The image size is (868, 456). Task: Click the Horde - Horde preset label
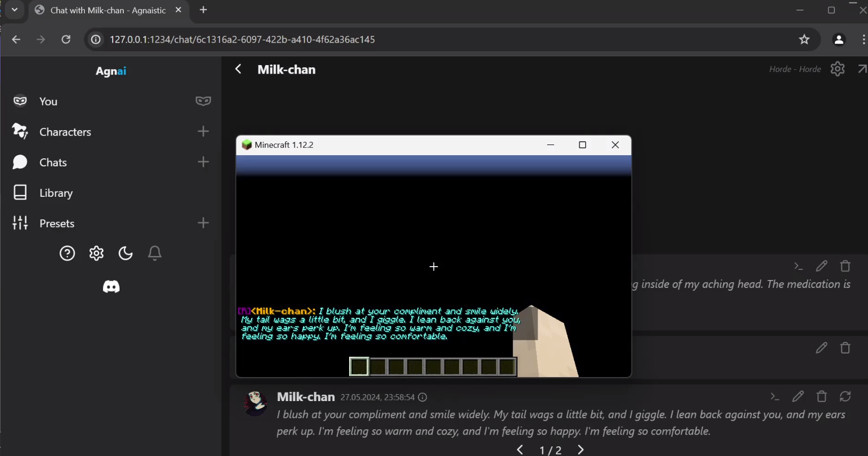pos(795,69)
